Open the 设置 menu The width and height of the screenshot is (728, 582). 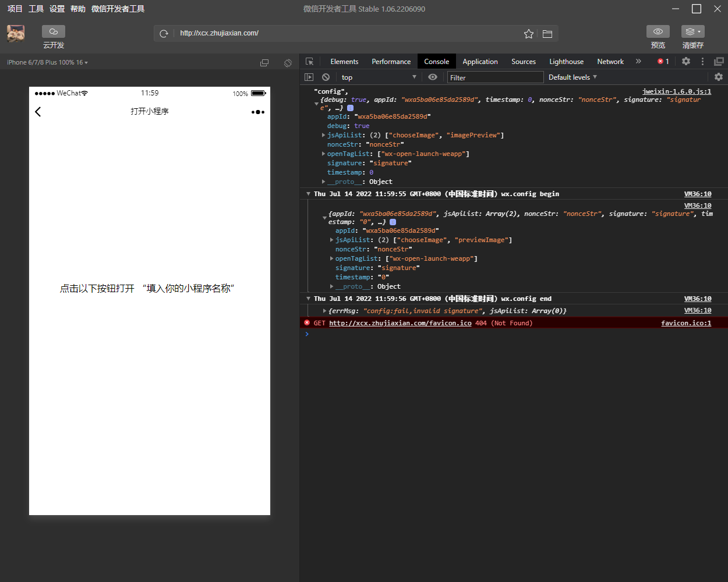[57, 9]
